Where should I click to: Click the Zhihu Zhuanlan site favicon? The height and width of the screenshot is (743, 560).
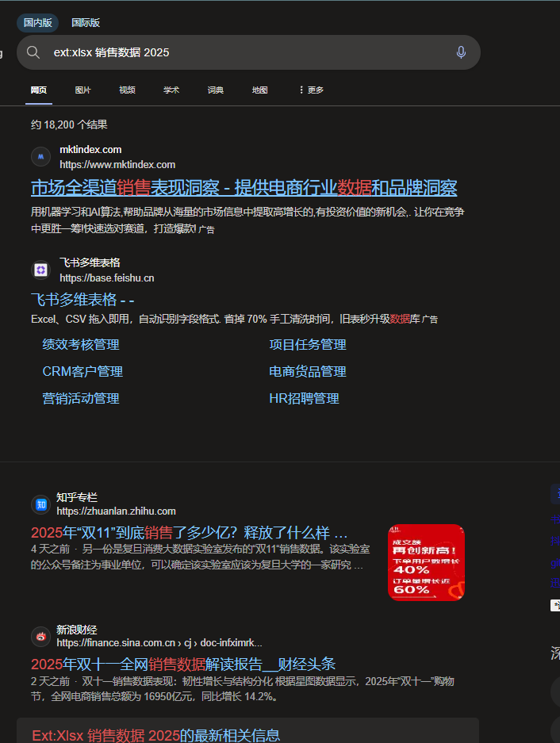tap(40, 504)
